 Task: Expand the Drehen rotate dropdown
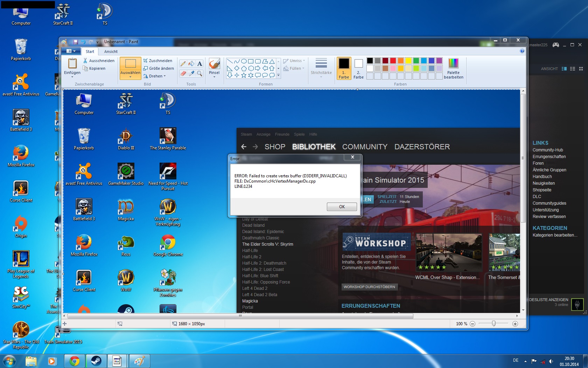click(x=156, y=76)
